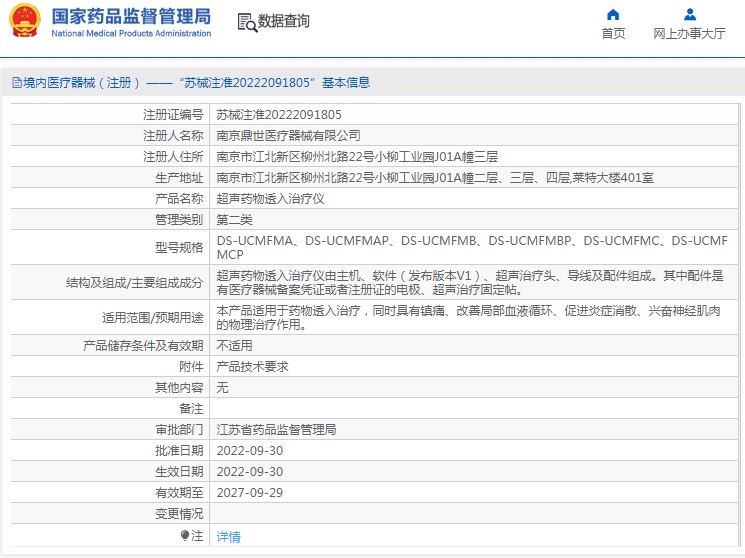Screen dimensions: 745x558
Task: Click the 变更情况 row label
Action: pyautogui.click(x=179, y=513)
